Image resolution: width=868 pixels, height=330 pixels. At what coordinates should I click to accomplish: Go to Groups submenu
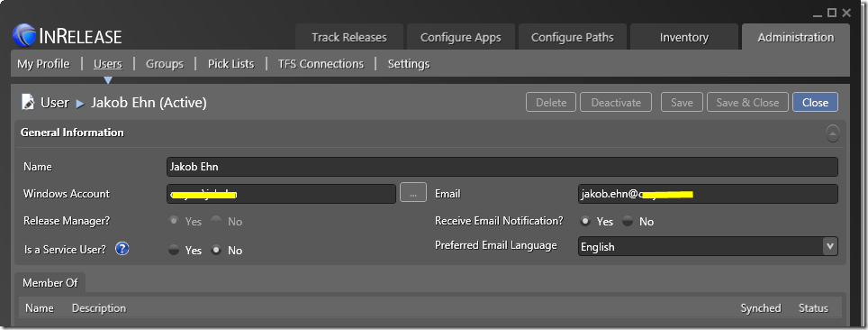165,64
